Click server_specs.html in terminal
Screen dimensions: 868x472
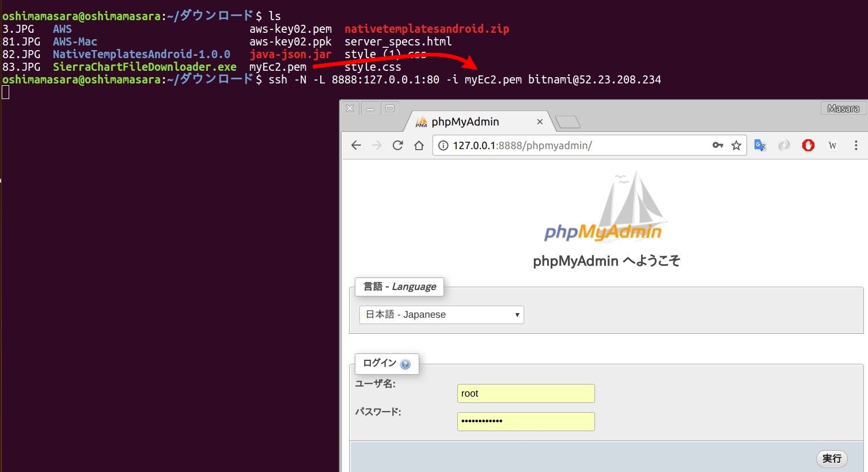pos(398,41)
